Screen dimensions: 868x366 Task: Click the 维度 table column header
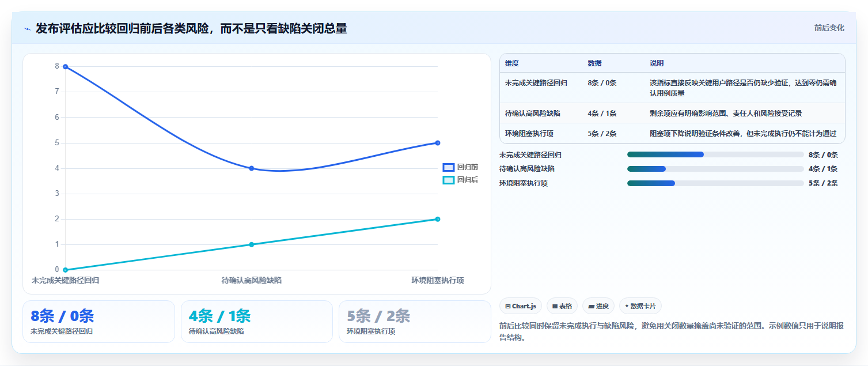(512, 63)
